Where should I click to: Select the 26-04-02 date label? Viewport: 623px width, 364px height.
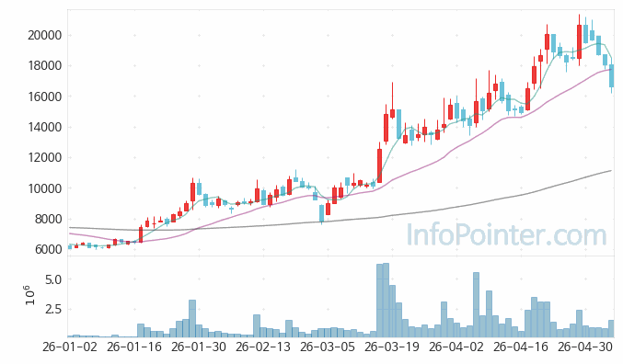(x=456, y=347)
